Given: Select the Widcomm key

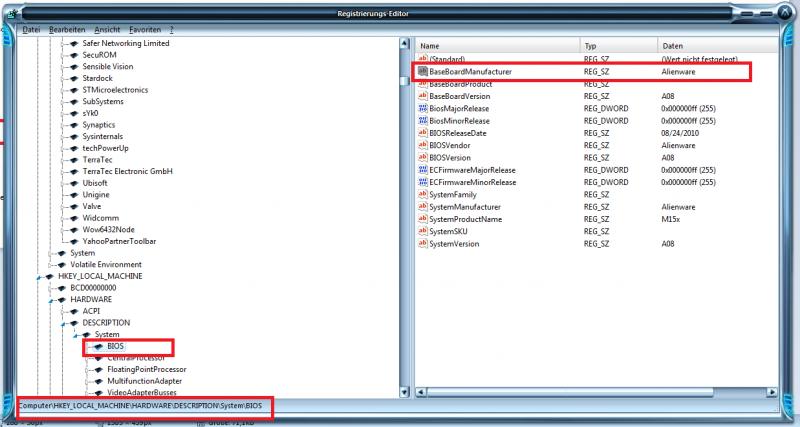Looking at the screenshot, I should point(101,218).
